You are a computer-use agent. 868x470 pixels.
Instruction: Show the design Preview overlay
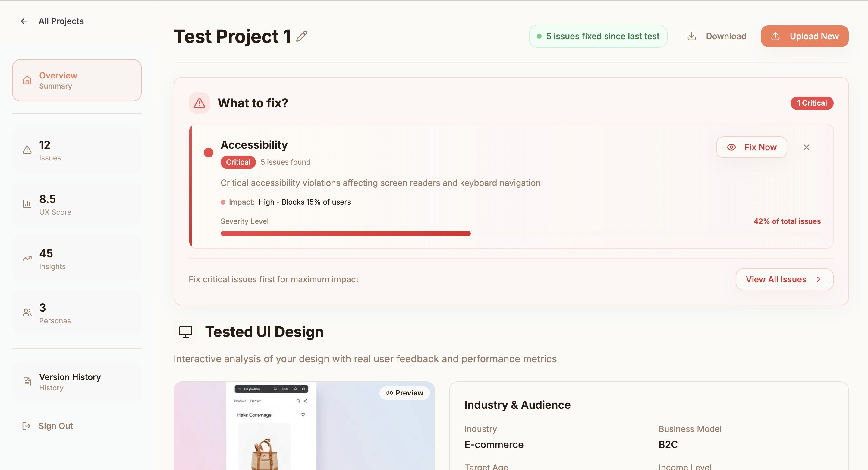click(x=405, y=393)
